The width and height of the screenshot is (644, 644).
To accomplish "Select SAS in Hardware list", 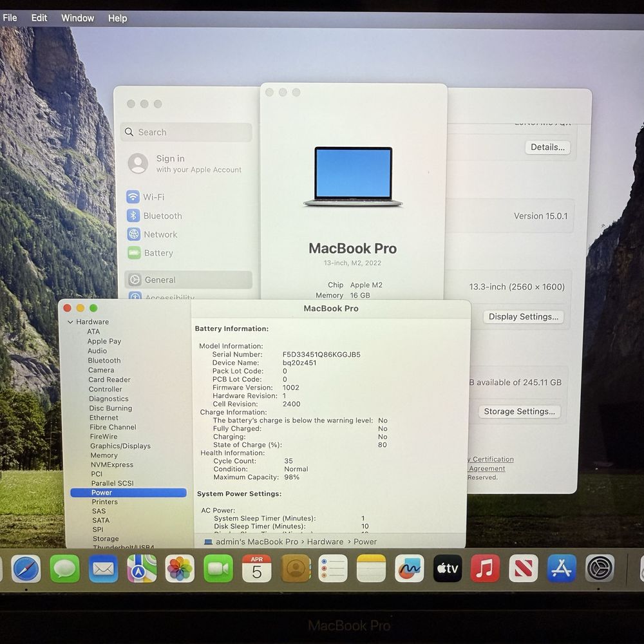I will click(99, 511).
